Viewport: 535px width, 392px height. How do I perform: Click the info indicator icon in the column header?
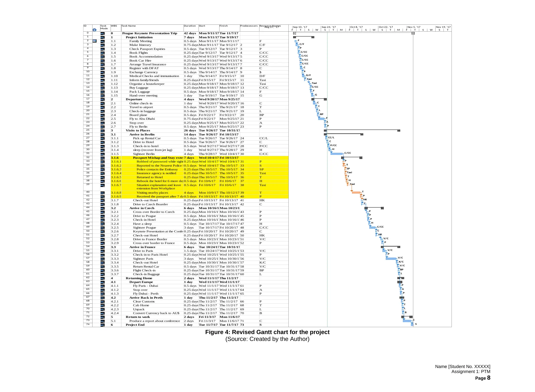coord(94,30)
